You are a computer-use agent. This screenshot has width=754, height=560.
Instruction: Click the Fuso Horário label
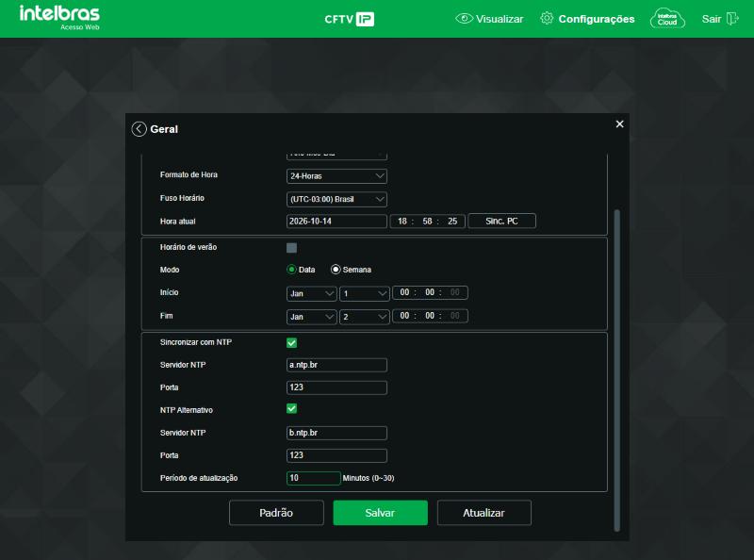(182, 198)
